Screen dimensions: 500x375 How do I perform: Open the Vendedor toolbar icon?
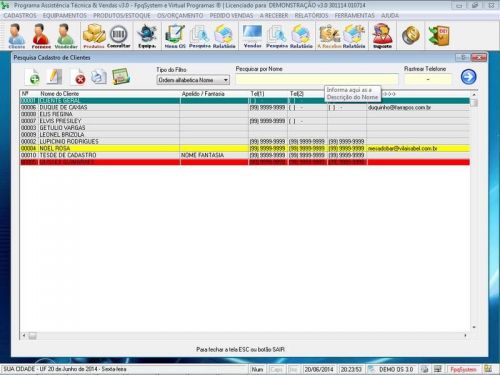(66, 36)
